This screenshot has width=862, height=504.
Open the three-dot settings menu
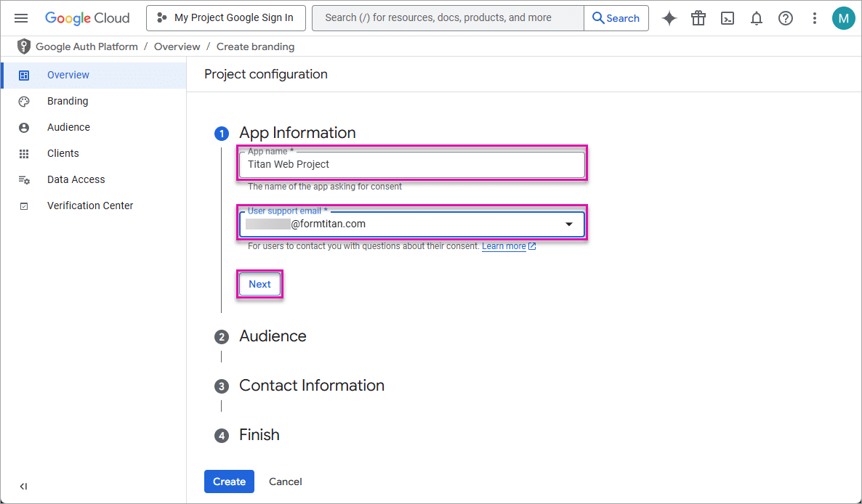(x=814, y=18)
